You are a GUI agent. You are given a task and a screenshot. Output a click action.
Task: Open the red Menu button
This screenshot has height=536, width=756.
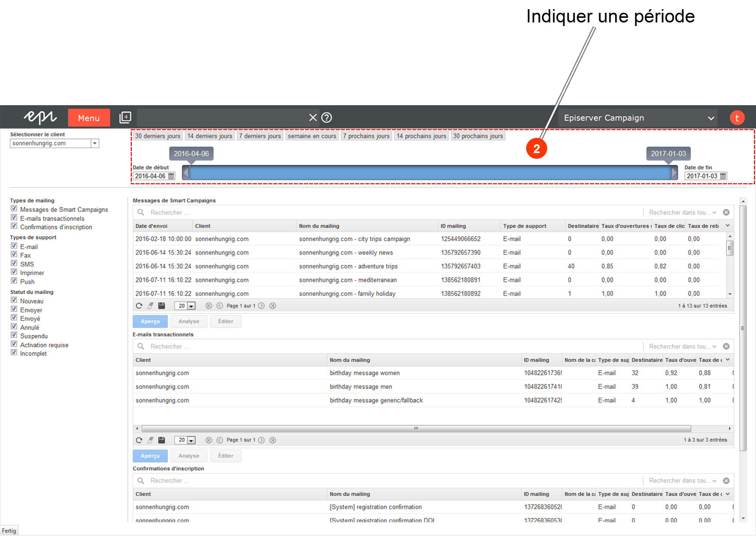tap(89, 118)
